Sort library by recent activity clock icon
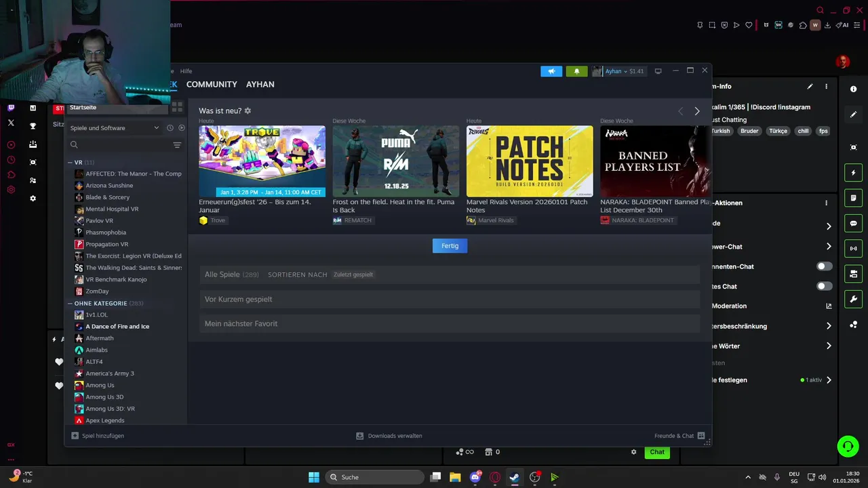Screen dimensions: 868x488 tap(170, 127)
